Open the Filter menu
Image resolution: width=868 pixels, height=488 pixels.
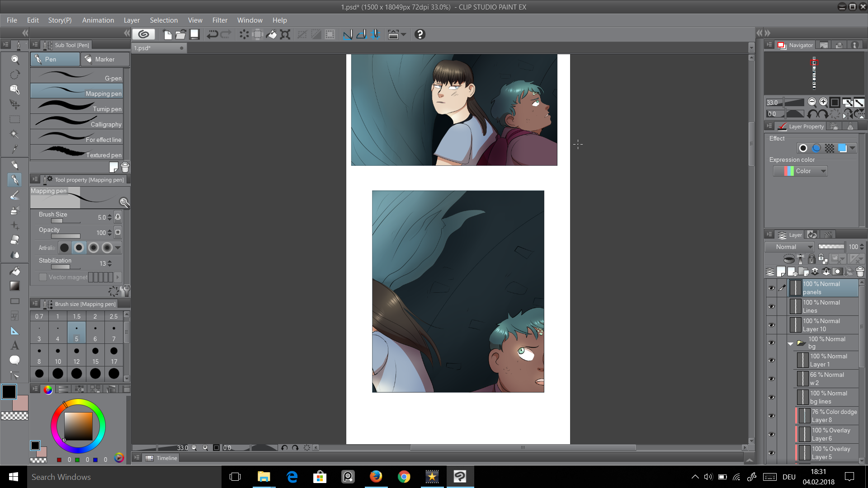[x=220, y=20]
